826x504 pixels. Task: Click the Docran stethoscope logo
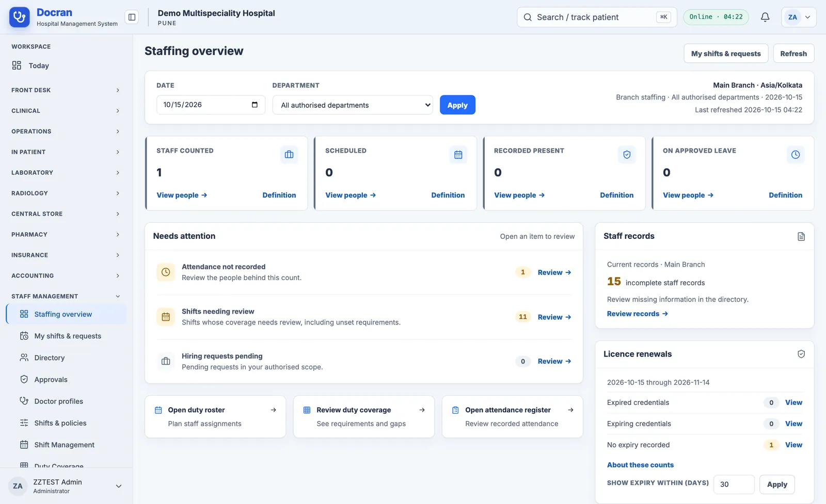pyautogui.click(x=20, y=17)
